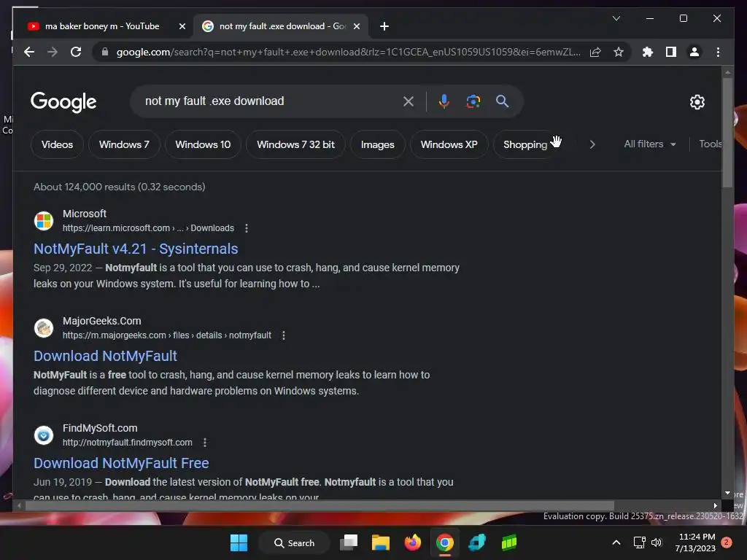747x560 pixels.
Task: Go back with the browser back arrow
Action: point(29,52)
